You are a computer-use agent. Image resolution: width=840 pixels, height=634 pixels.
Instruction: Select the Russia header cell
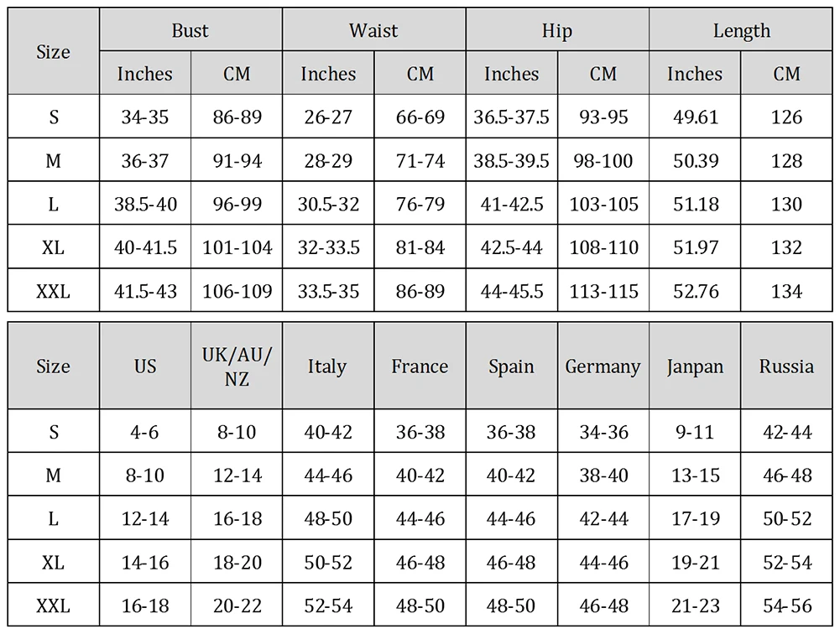click(786, 366)
